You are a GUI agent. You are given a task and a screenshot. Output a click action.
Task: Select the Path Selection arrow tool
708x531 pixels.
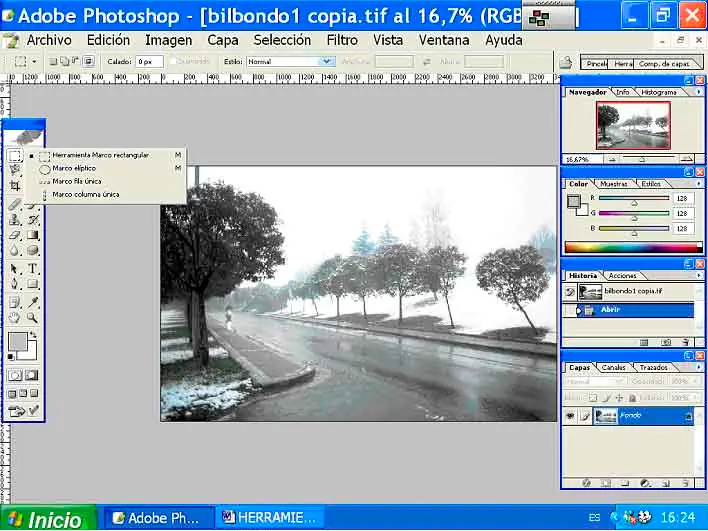[x=15, y=269]
